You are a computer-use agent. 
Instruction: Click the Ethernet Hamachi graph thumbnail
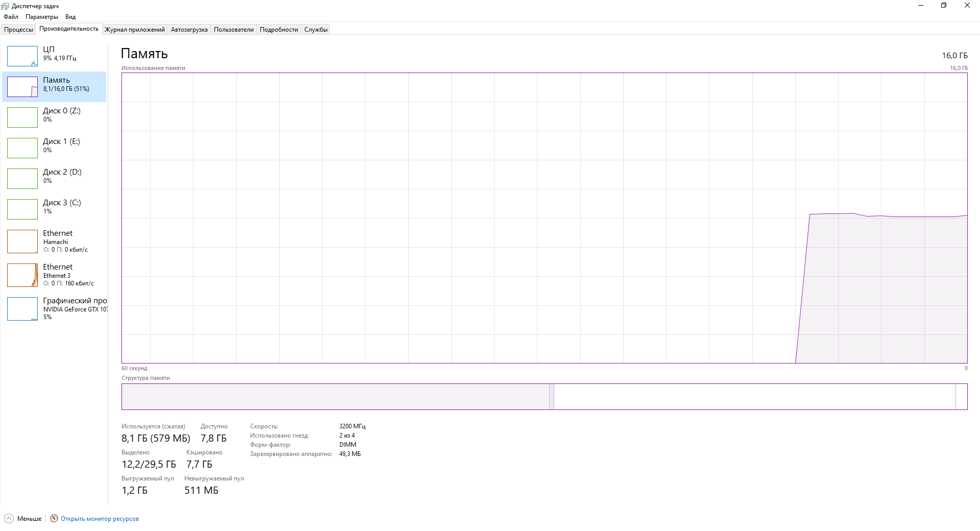pyautogui.click(x=22, y=242)
